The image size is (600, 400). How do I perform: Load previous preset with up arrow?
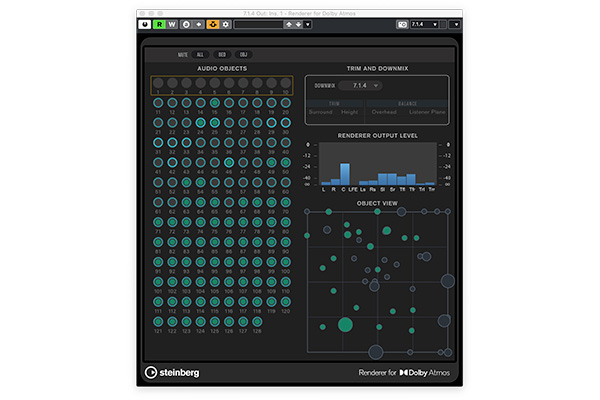click(289, 24)
